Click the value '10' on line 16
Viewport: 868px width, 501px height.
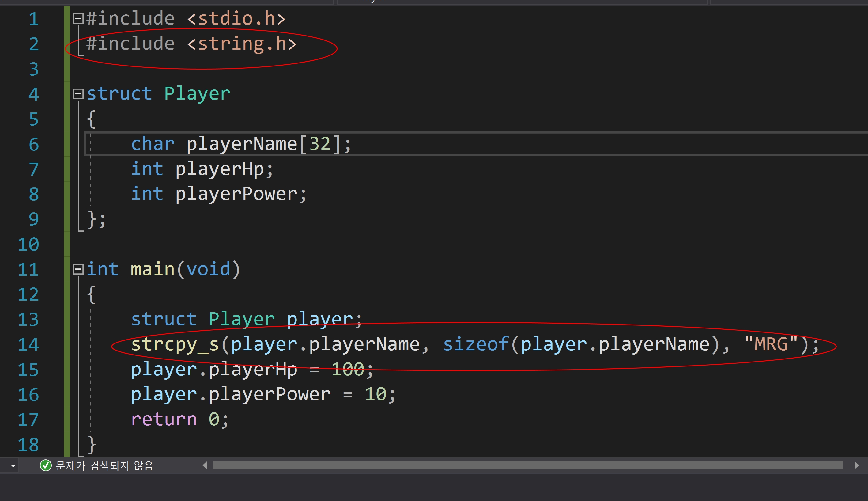(376, 394)
